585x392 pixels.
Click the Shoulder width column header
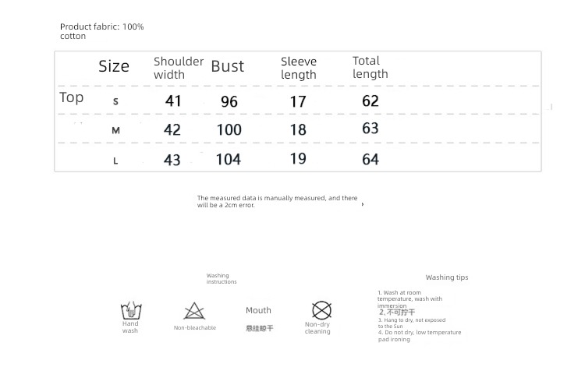179,68
